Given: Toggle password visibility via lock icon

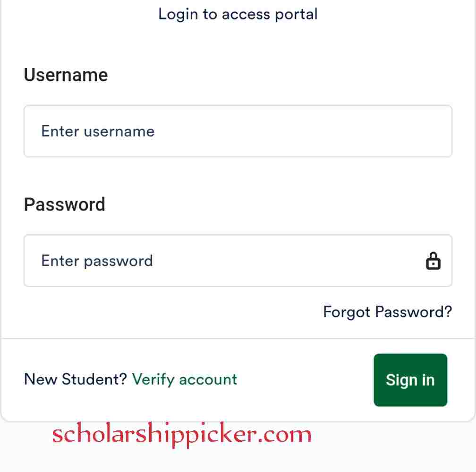Looking at the screenshot, I should click(x=433, y=261).
